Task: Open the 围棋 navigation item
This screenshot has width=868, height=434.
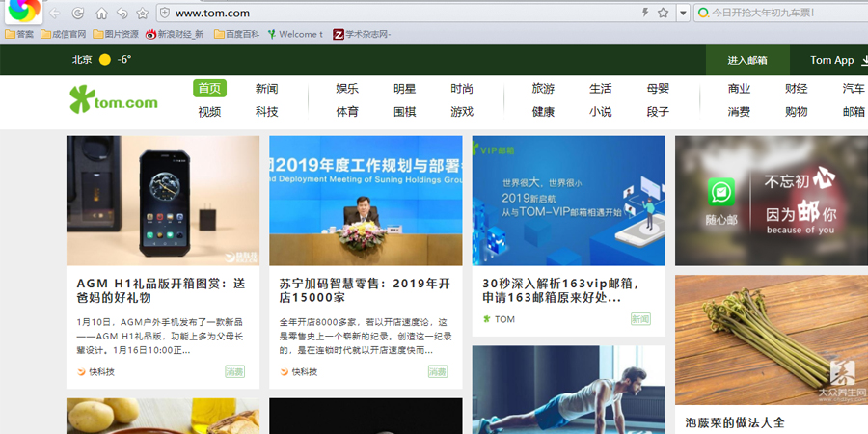Action: coord(405,112)
